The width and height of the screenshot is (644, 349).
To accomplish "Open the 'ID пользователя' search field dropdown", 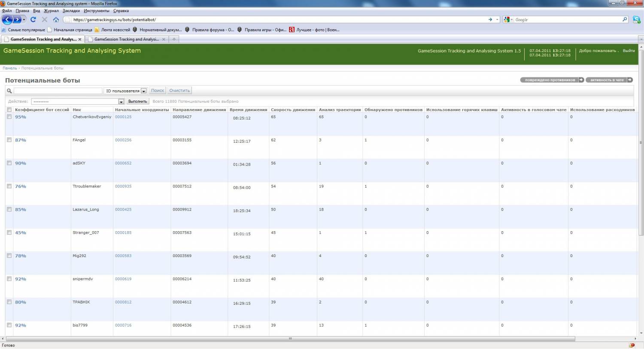I will [126, 91].
